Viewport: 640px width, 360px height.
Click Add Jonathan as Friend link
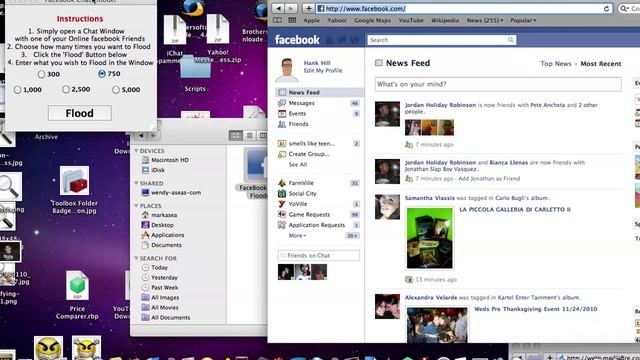click(x=489, y=178)
